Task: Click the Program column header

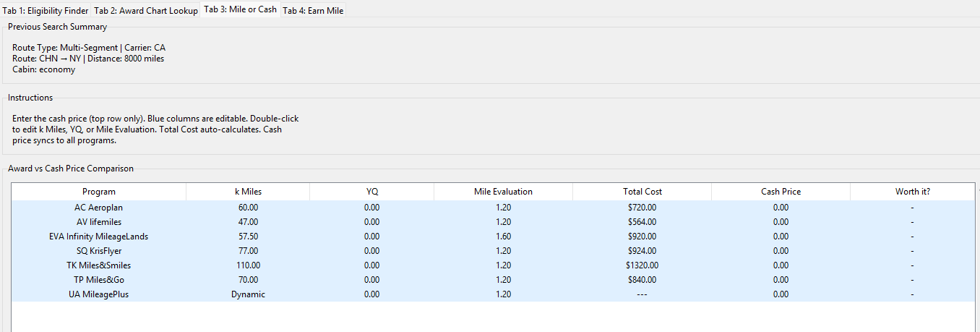Action: 99,192
